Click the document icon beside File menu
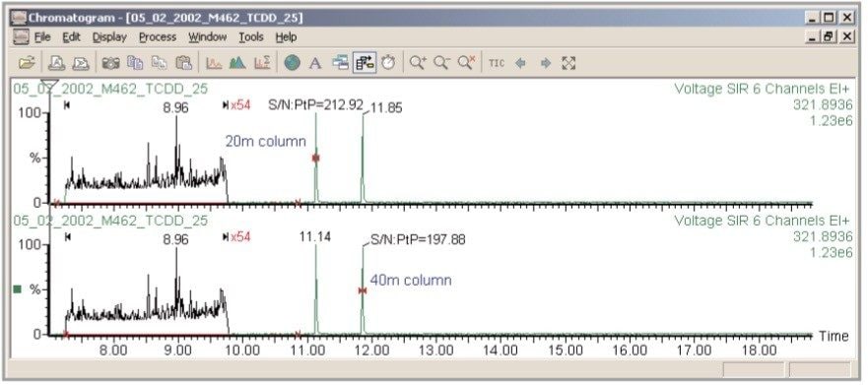The width and height of the screenshot is (868, 385). pos(21,37)
